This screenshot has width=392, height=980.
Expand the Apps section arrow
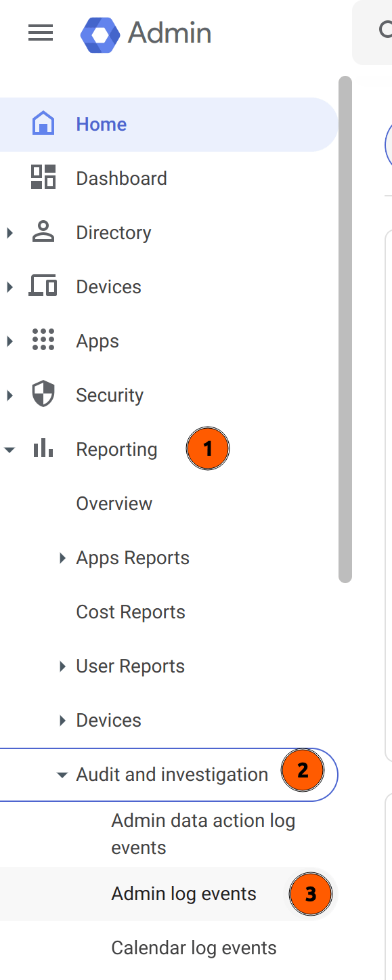(9, 341)
